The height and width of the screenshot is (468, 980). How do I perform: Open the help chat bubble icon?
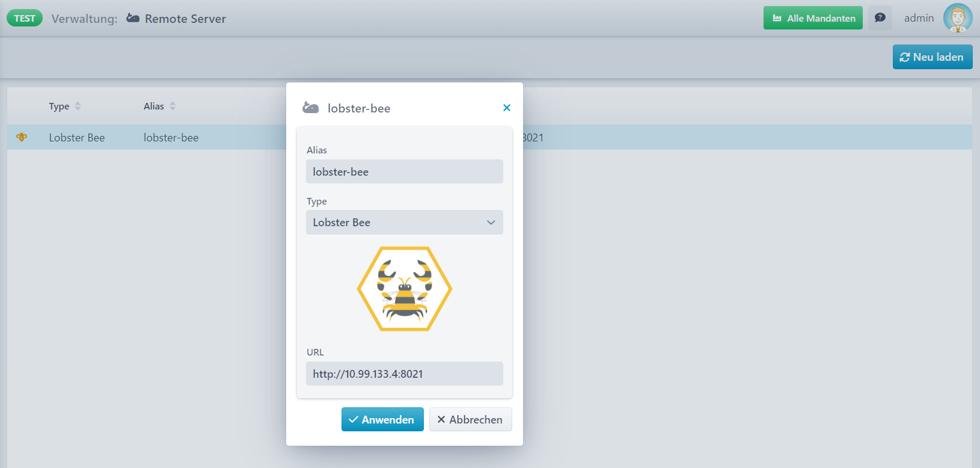tap(880, 18)
